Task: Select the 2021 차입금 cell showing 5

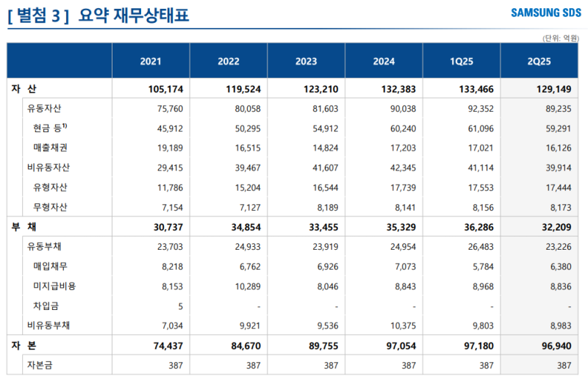Action: click(x=180, y=306)
